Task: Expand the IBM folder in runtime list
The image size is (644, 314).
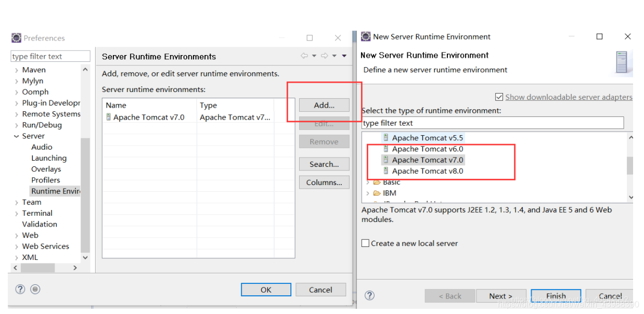Action: pyautogui.click(x=368, y=193)
